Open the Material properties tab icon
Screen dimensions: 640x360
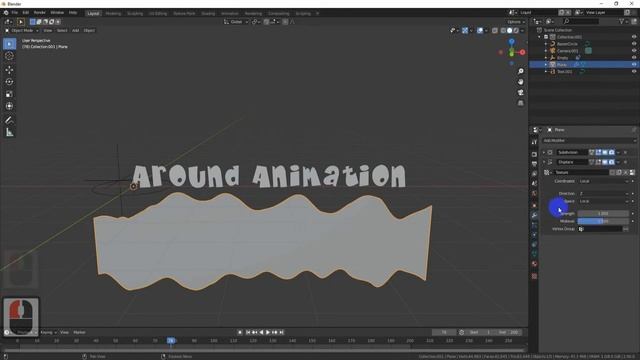coord(534,264)
